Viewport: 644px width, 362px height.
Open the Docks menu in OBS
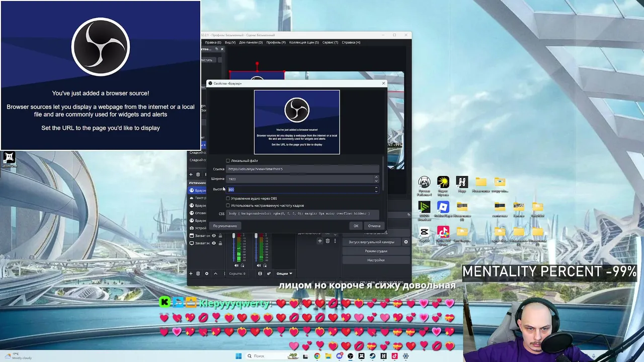tap(251, 42)
